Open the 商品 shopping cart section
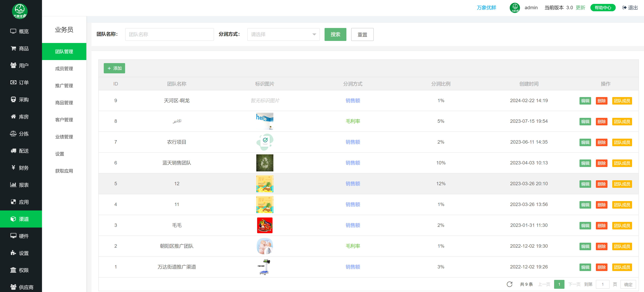This screenshot has width=644, height=292. (13, 48)
